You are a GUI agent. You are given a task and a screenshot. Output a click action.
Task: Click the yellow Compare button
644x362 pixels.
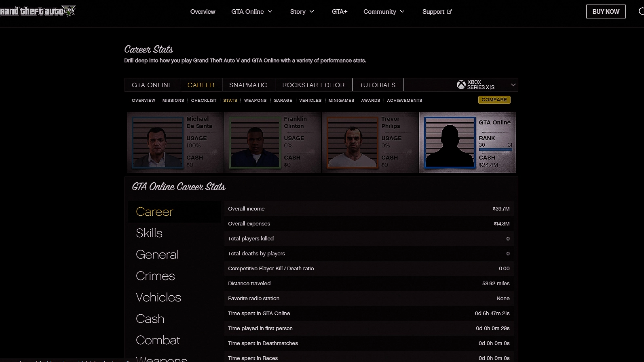[494, 100]
